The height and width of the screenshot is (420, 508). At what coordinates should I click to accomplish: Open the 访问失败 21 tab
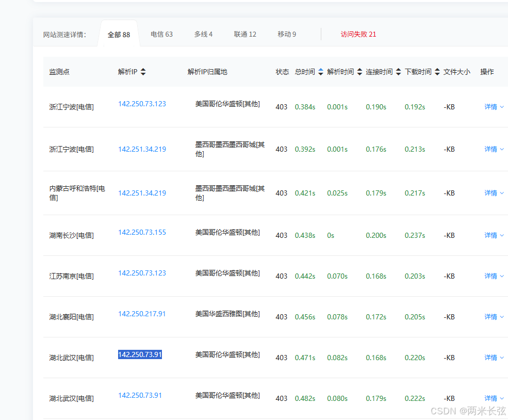(358, 34)
